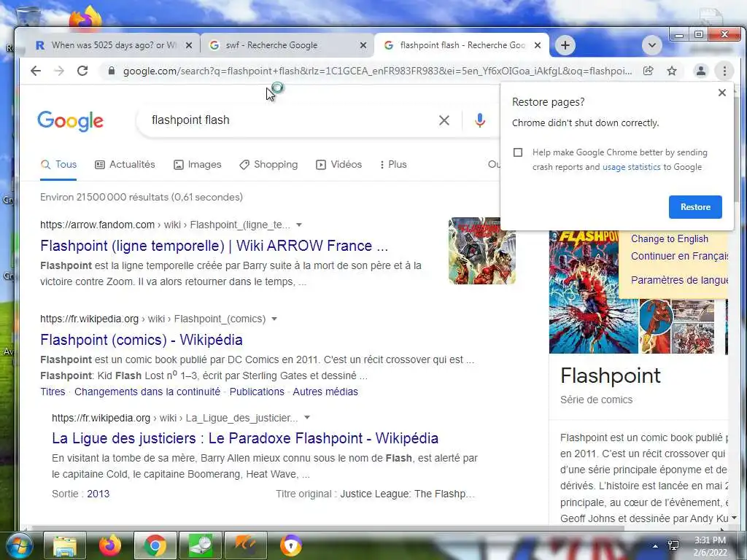Switch to Actualités results

(x=125, y=164)
